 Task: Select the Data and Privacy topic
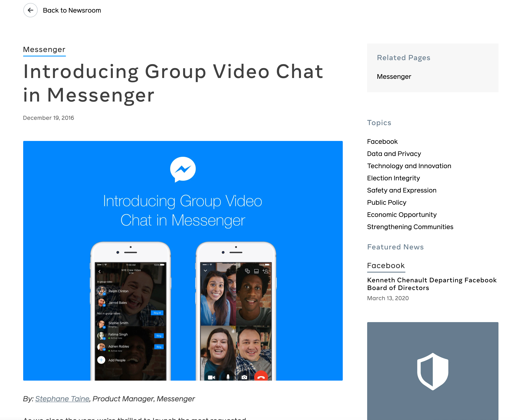click(x=394, y=153)
